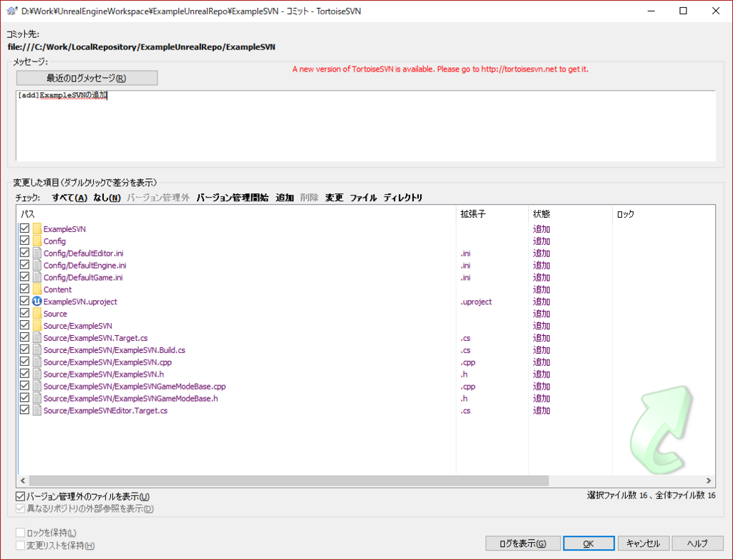This screenshot has height=560, width=733.
Task: Click the file list scroll left arrow
Action: click(x=23, y=481)
